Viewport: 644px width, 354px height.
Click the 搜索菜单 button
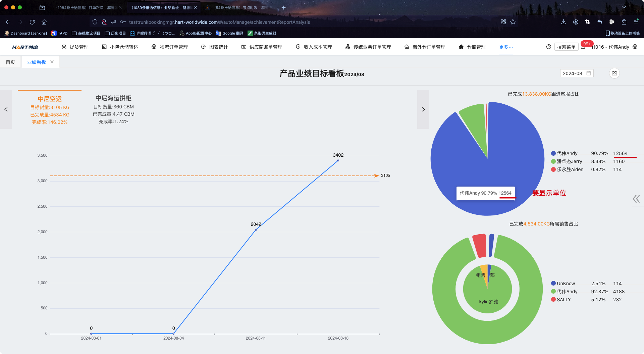tap(566, 47)
